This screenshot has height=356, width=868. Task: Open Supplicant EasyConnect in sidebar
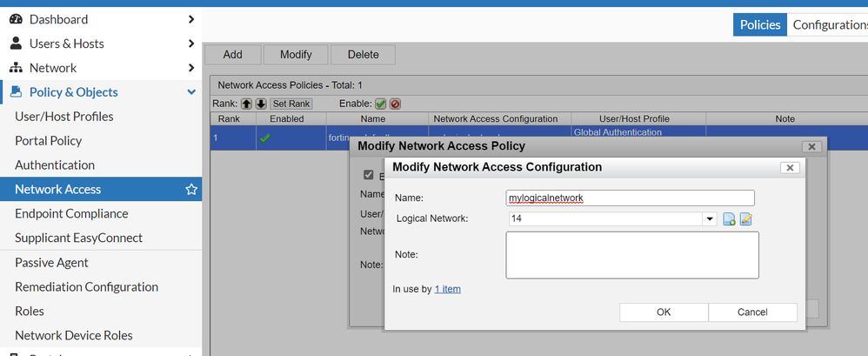[78, 238]
